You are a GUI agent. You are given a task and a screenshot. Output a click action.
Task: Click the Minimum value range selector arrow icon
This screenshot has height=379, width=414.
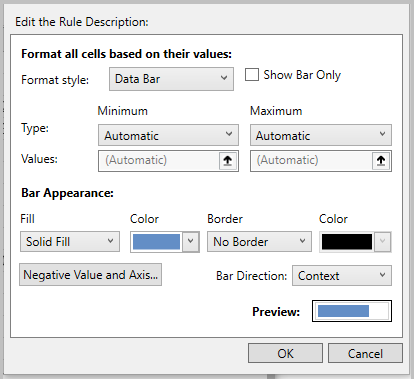coord(228,161)
